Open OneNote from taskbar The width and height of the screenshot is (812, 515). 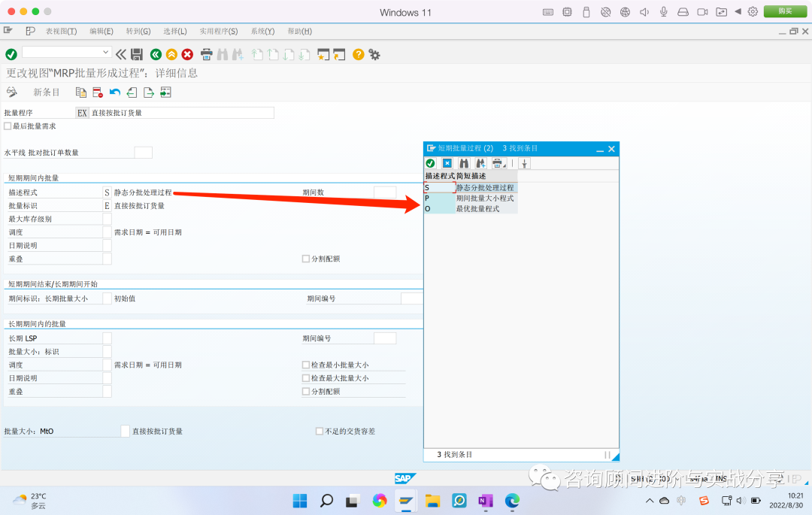pos(485,501)
